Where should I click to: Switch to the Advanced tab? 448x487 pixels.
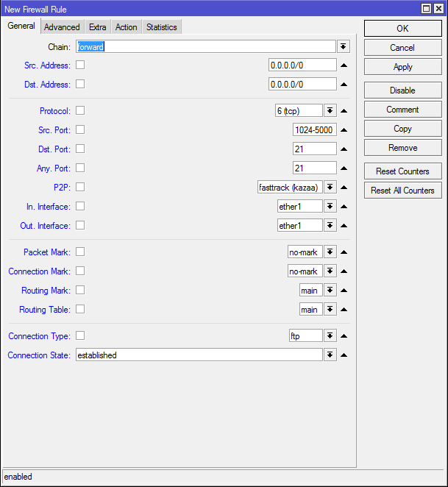point(62,27)
